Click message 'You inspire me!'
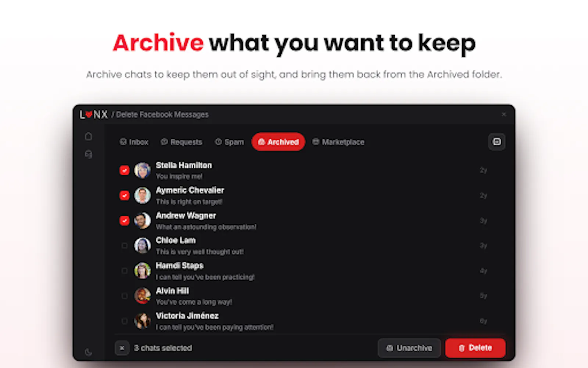This screenshot has width=588, height=368. pos(179,176)
